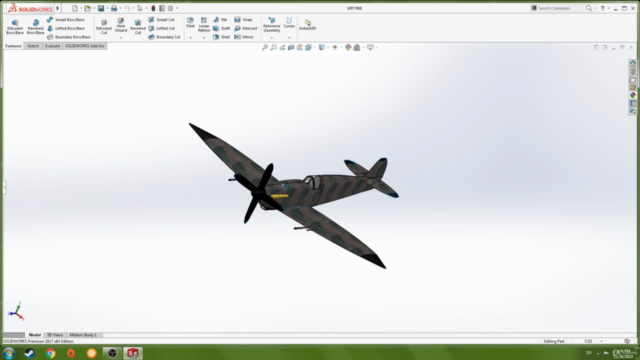Open Appearances tab in task pane
640x360 pixels.
tap(633, 95)
